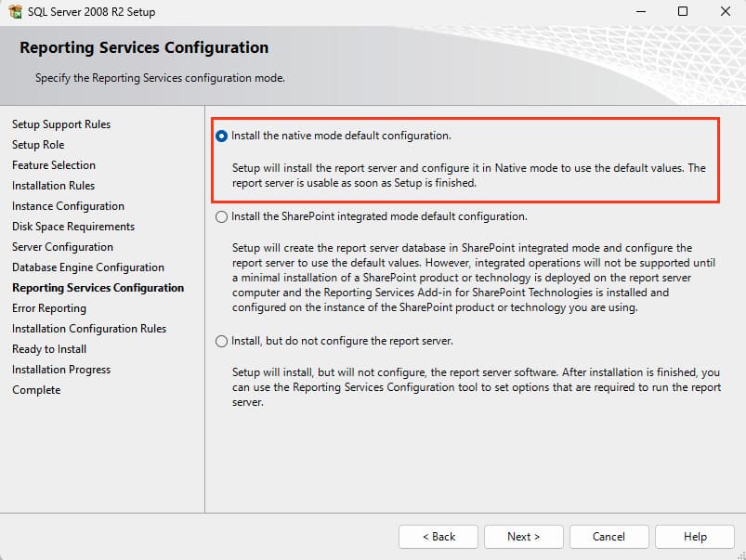Image resolution: width=746 pixels, height=560 pixels.
Task: Go to Instance Configuration step
Action: point(68,206)
